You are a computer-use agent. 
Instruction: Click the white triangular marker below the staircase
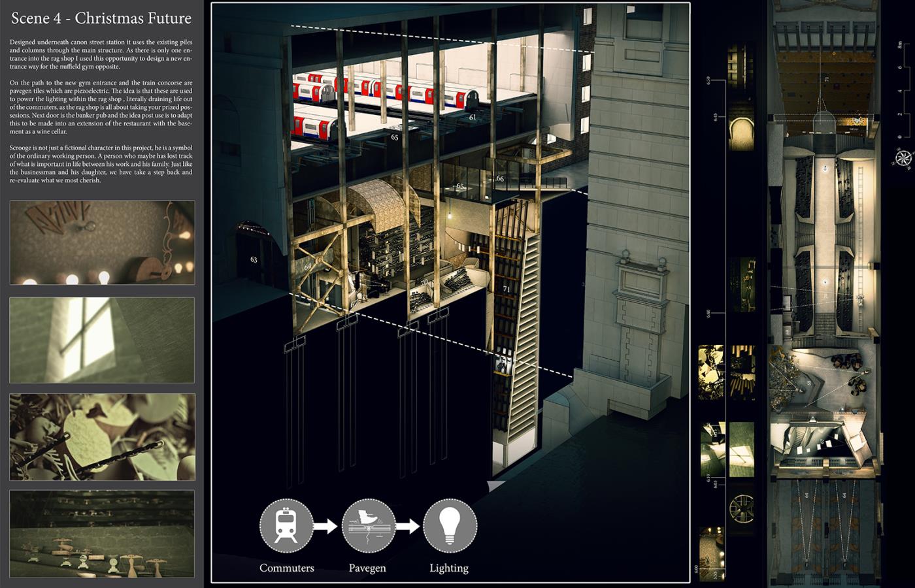coord(496,485)
